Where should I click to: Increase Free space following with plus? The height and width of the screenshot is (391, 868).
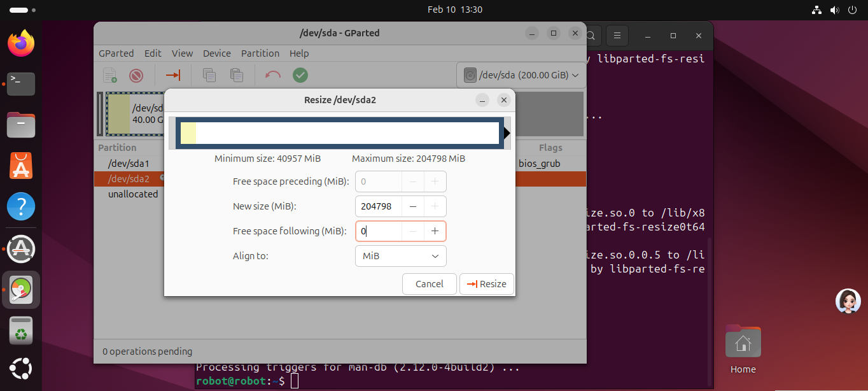coord(435,231)
